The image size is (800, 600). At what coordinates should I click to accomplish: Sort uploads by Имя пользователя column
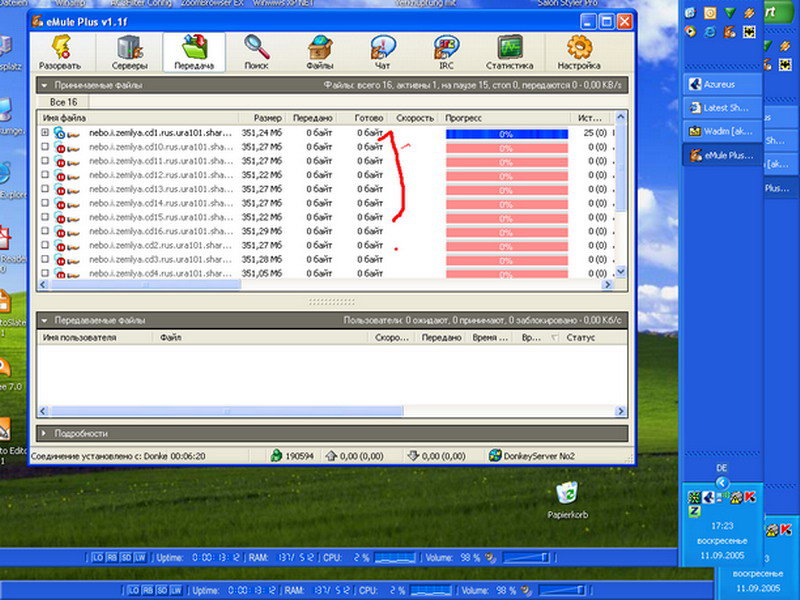point(95,338)
